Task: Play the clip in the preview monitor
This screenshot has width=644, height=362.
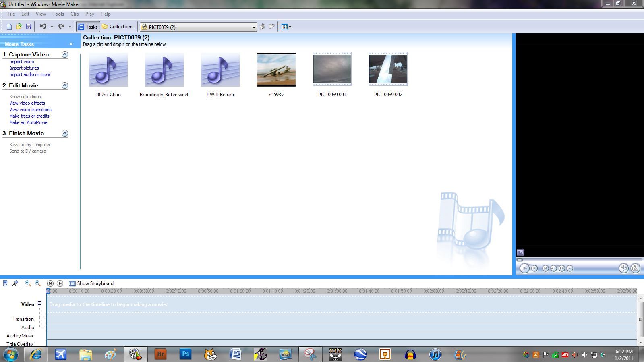Action: (x=524, y=268)
